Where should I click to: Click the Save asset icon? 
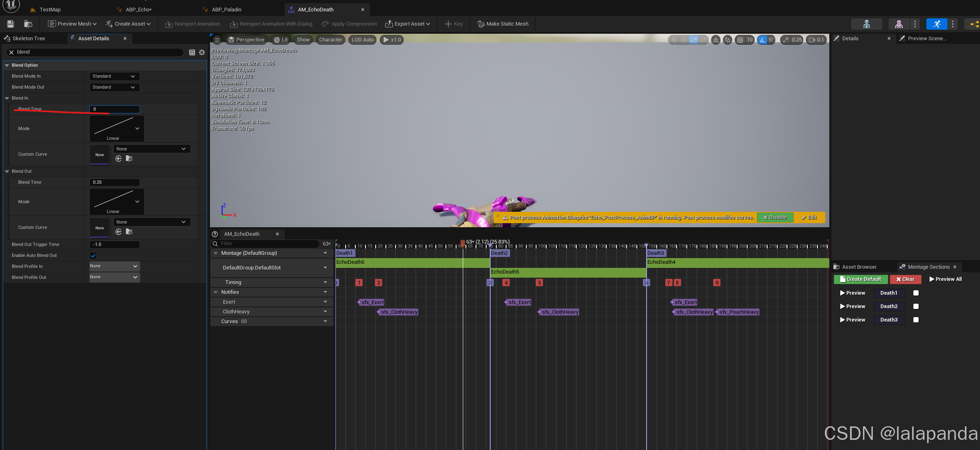(x=11, y=24)
